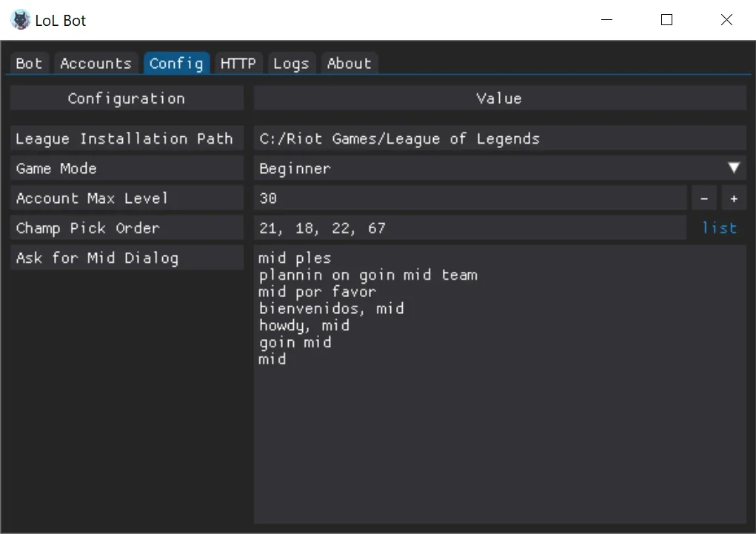The width and height of the screenshot is (756, 534).
Task: Open the Game Mode Beginner dropdown
Action: [500, 169]
